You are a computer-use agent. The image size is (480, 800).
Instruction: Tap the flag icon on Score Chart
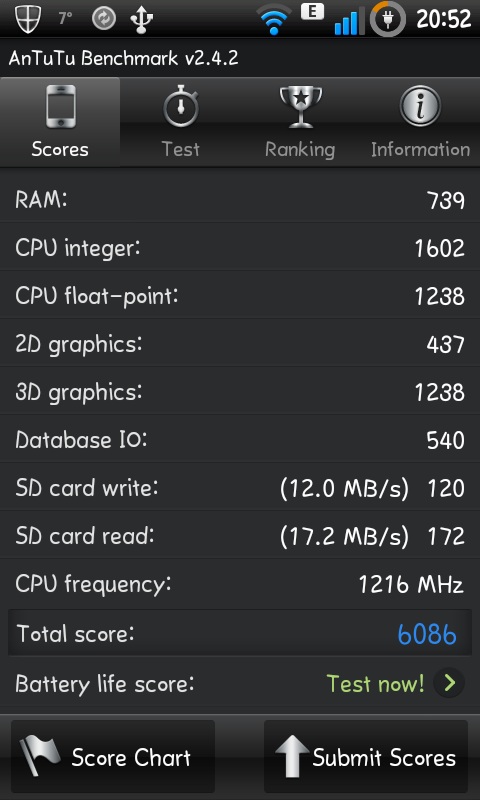39,755
